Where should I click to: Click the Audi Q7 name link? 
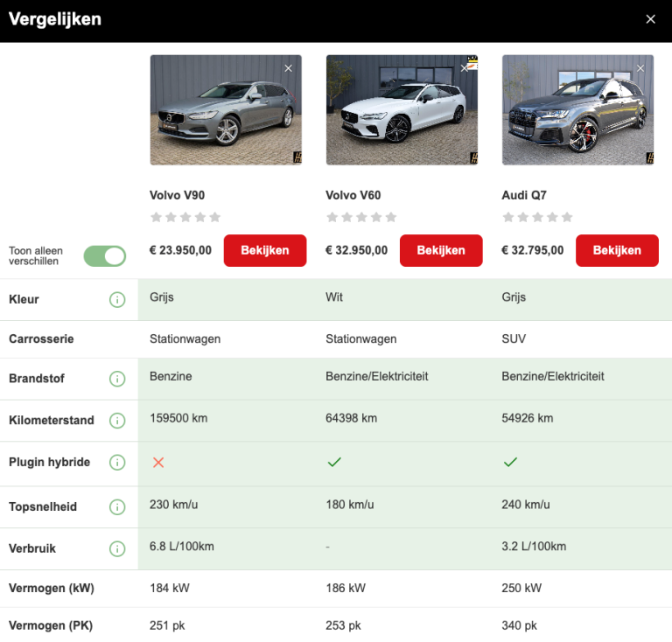coord(524,195)
